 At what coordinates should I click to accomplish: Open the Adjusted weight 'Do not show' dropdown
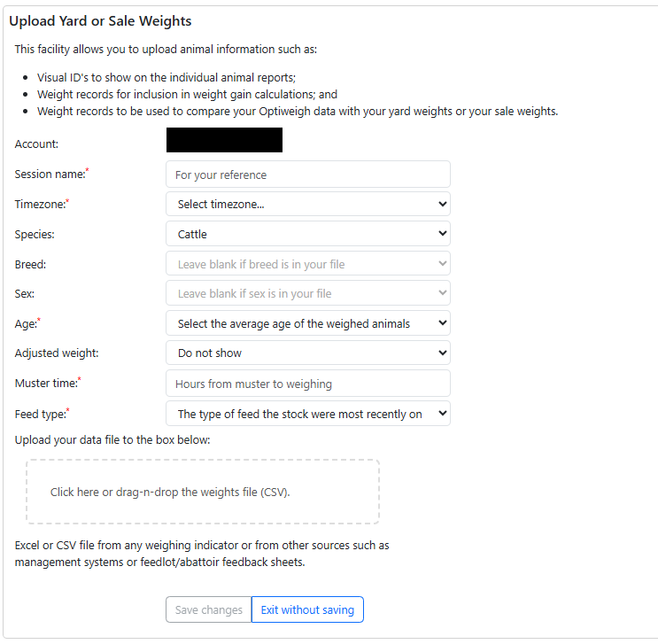tap(307, 353)
